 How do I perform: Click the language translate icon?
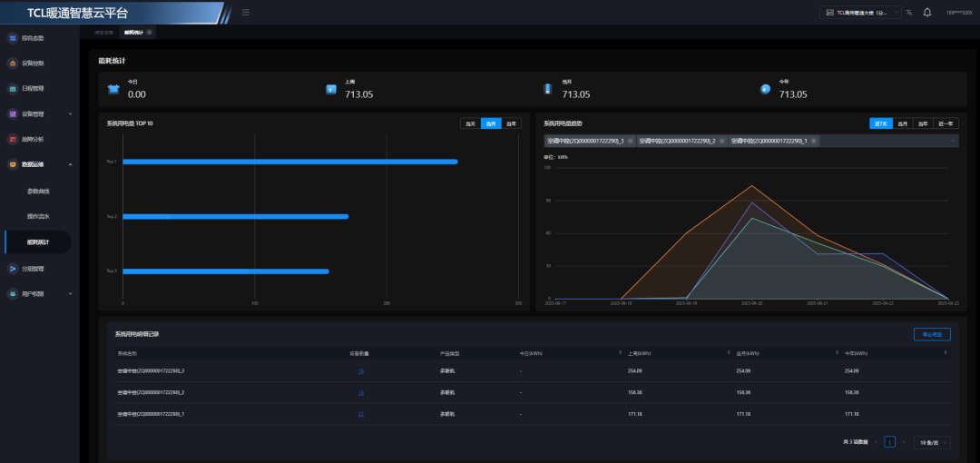[x=909, y=12]
